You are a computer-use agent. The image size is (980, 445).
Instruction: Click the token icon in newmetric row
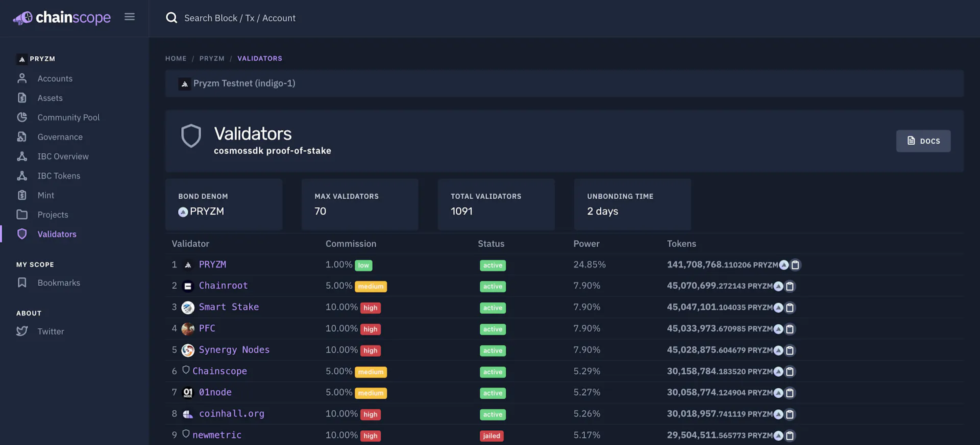pyautogui.click(x=778, y=435)
